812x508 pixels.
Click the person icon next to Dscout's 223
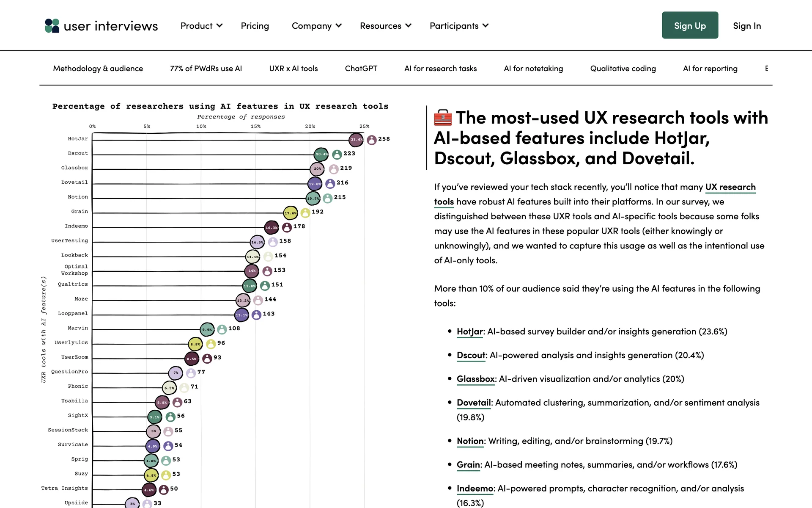point(337,155)
